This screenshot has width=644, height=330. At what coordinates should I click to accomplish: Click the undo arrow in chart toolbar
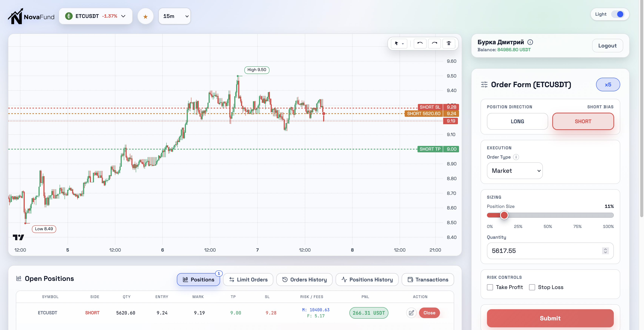420,44
